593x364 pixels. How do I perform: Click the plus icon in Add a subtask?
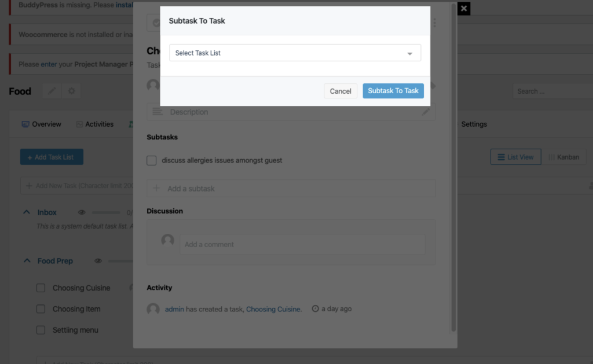[156, 188]
